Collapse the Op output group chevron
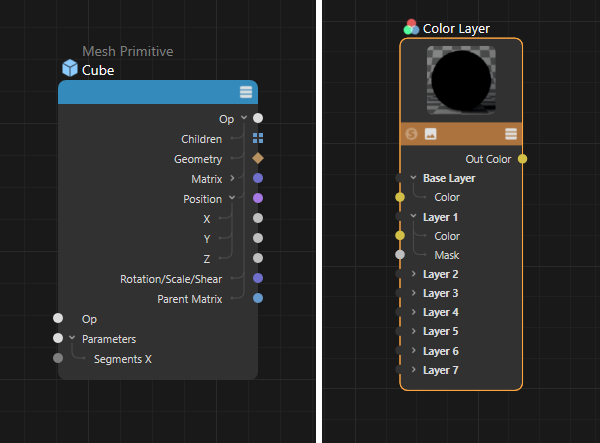The height and width of the screenshot is (443, 600). (x=243, y=118)
